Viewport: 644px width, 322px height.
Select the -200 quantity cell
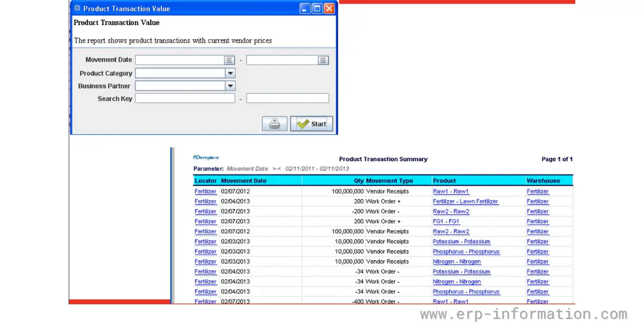pos(357,211)
